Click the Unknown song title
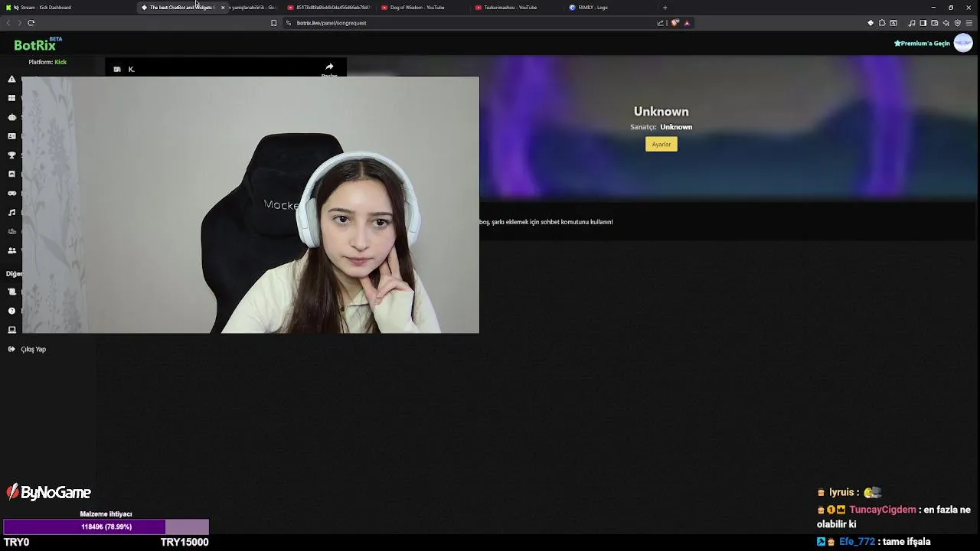 [661, 112]
